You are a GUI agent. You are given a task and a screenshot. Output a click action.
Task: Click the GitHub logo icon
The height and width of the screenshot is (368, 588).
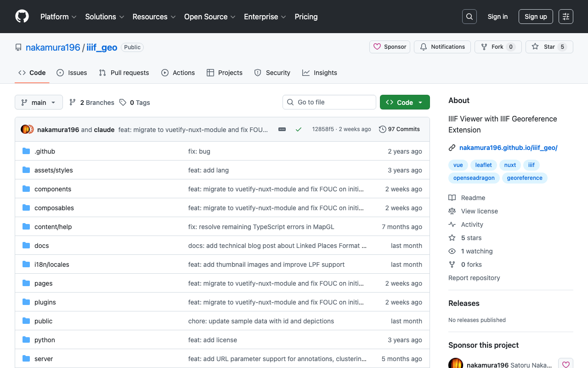tap(22, 17)
